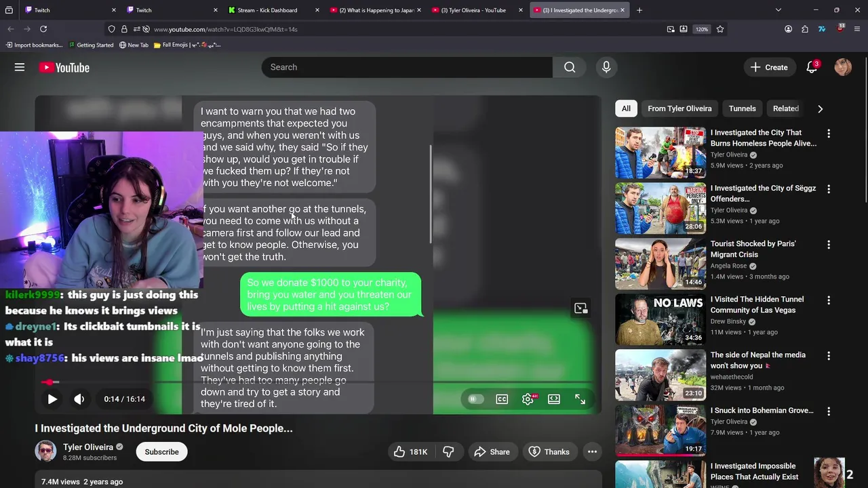Click the Create button
The width and height of the screenshot is (868, 488).
(x=769, y=67)
